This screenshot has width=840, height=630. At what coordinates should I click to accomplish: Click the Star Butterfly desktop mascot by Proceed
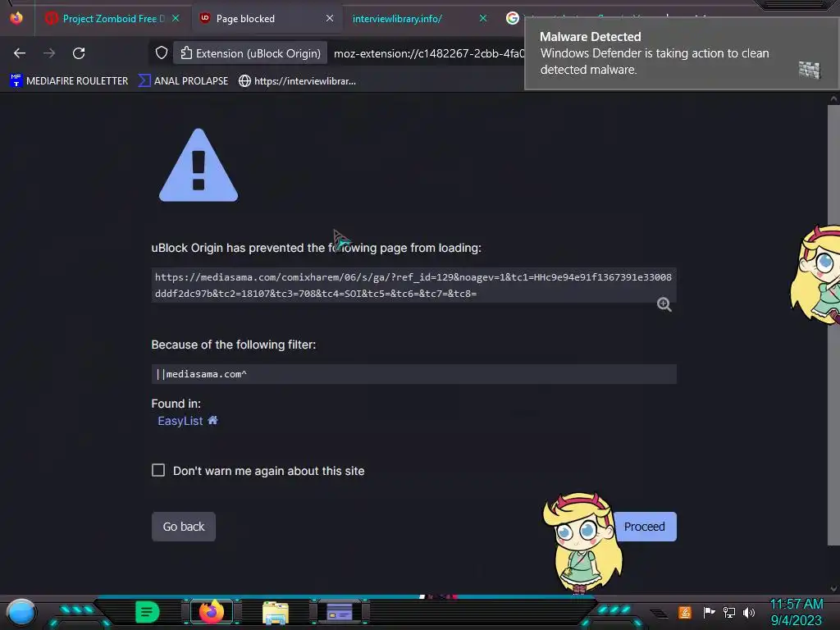click(x=582, y=544)
